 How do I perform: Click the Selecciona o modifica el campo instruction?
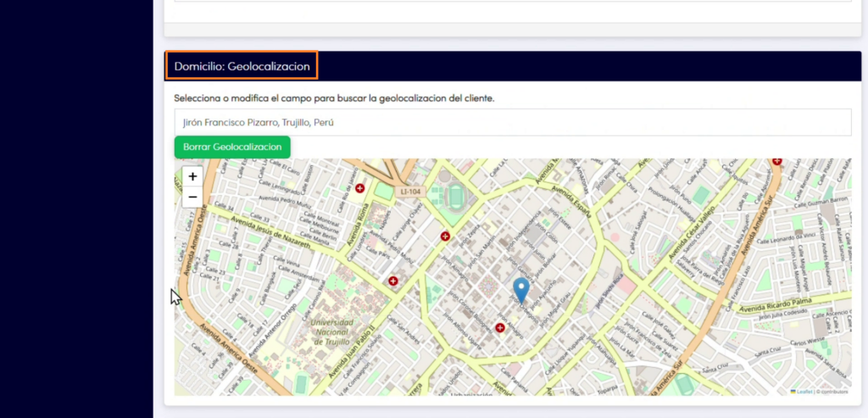pos(334,98)
